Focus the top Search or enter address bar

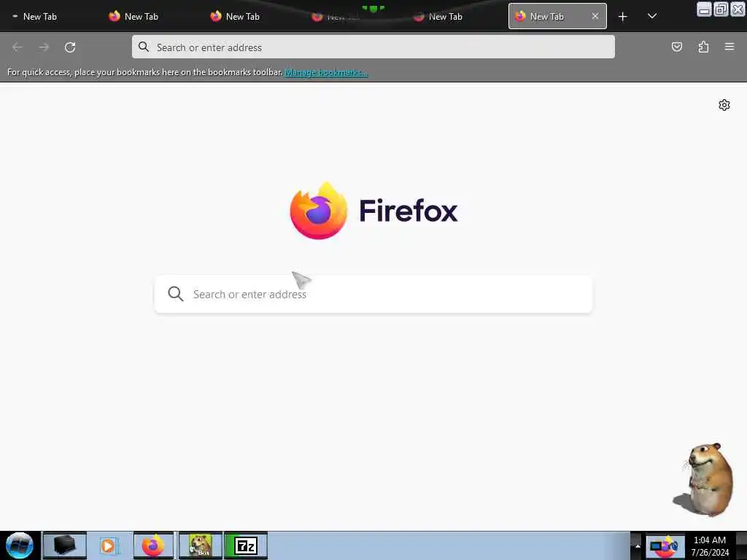click(x=373, y=47)
